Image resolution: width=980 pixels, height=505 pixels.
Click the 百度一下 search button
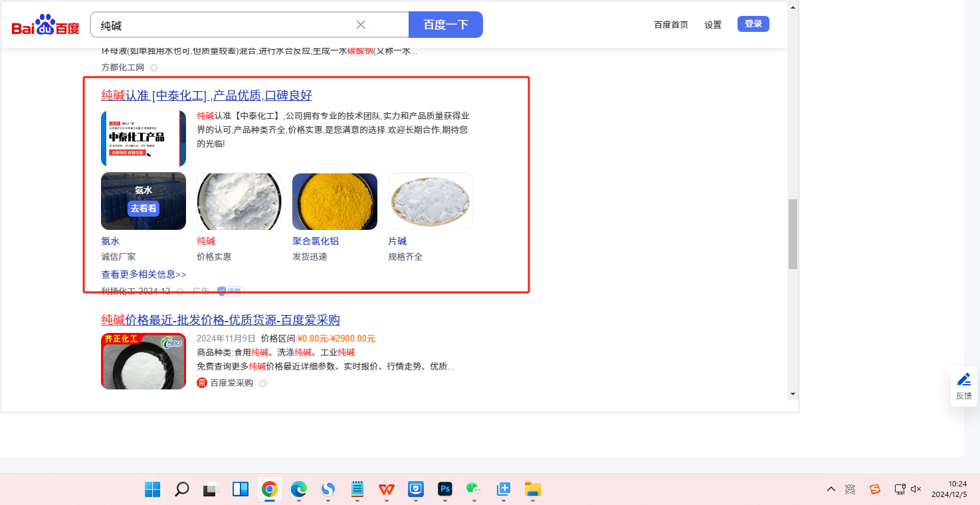(x=446, y=25)
